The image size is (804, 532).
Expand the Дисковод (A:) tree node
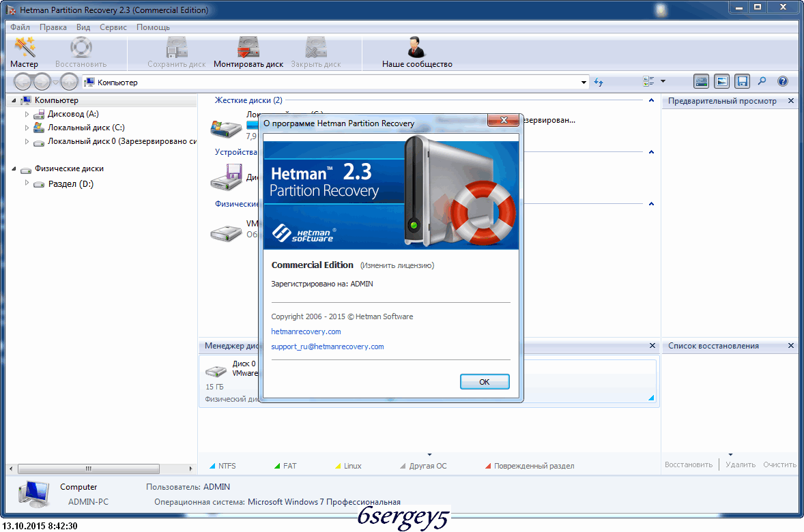27,115
